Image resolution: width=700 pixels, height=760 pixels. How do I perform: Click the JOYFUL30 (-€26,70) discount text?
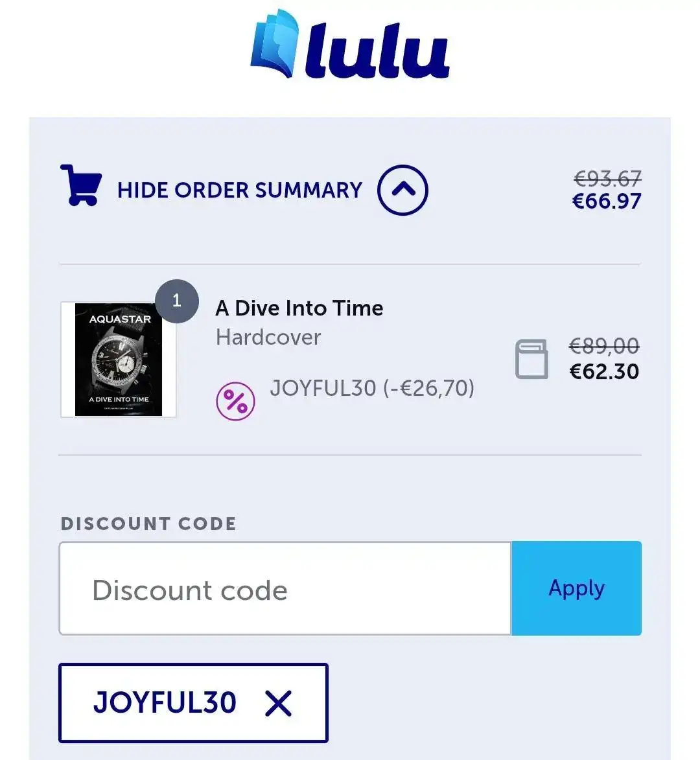[372, 388]
